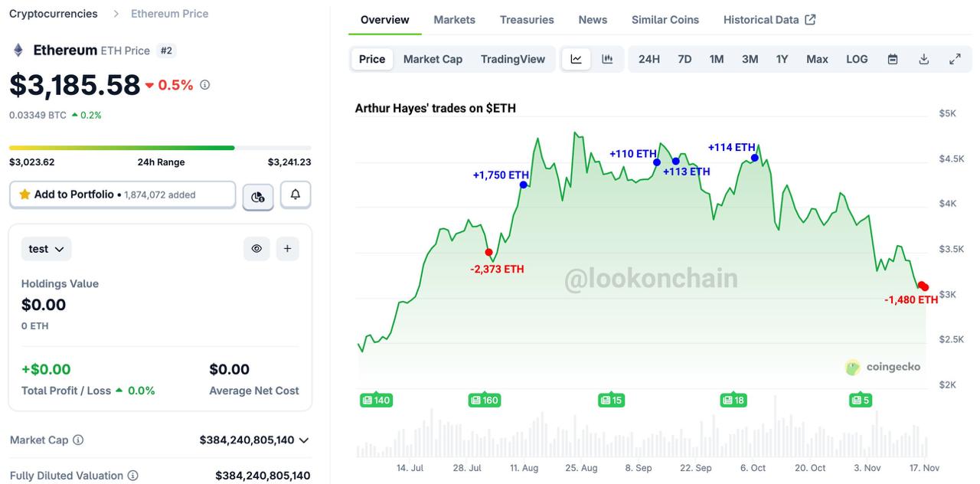The width and height of the screenshot is (980, 484).
Task: Download the chart data
Action: point(923,59)
